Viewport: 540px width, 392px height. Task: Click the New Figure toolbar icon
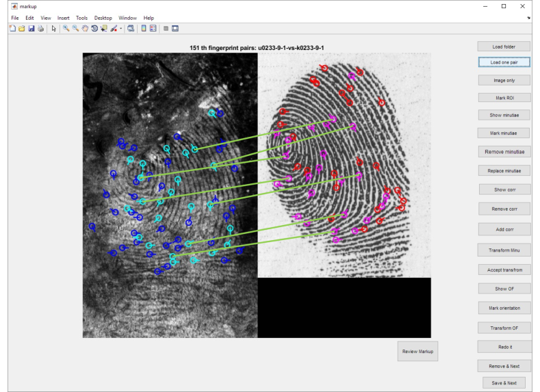click(12, 28)
